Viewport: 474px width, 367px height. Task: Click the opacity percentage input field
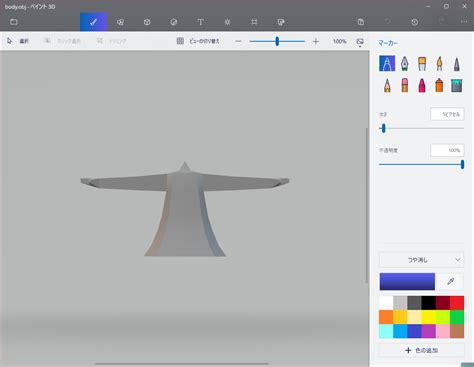[447, 150]
